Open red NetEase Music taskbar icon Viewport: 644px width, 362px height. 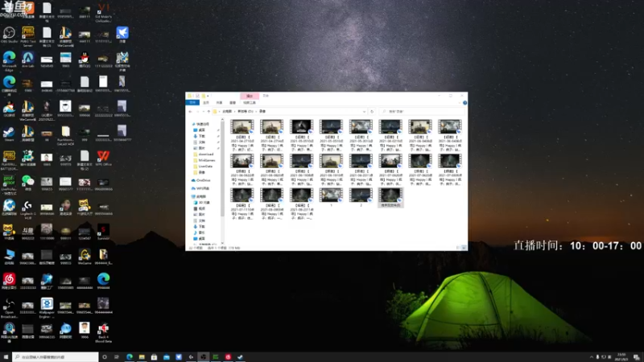tap(228, 357)
